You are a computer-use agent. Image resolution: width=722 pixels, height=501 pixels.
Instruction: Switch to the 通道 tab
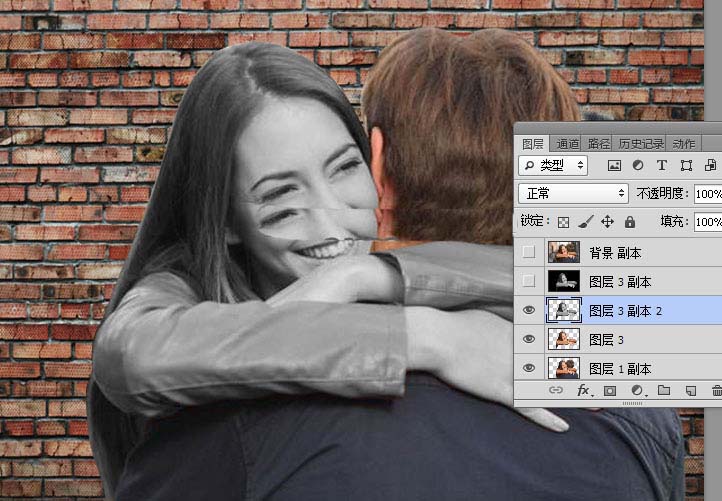567,144
